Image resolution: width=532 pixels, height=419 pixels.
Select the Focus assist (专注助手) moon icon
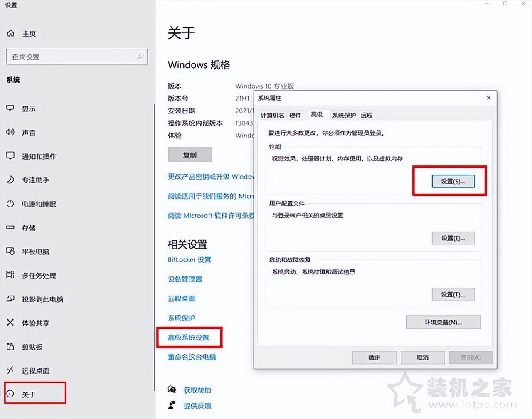pos(10,180)
